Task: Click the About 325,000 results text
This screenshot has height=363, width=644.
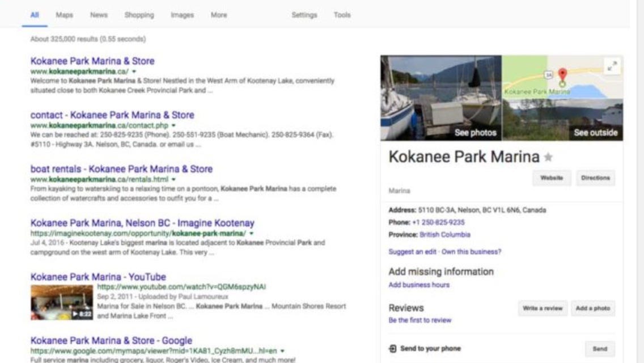Action: point(88,39)
